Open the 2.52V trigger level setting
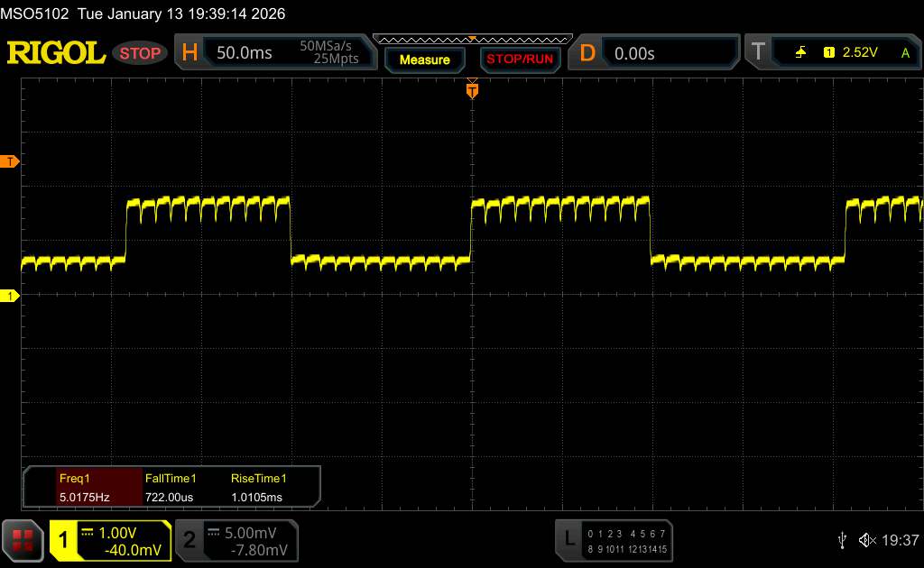 (859, 53)
